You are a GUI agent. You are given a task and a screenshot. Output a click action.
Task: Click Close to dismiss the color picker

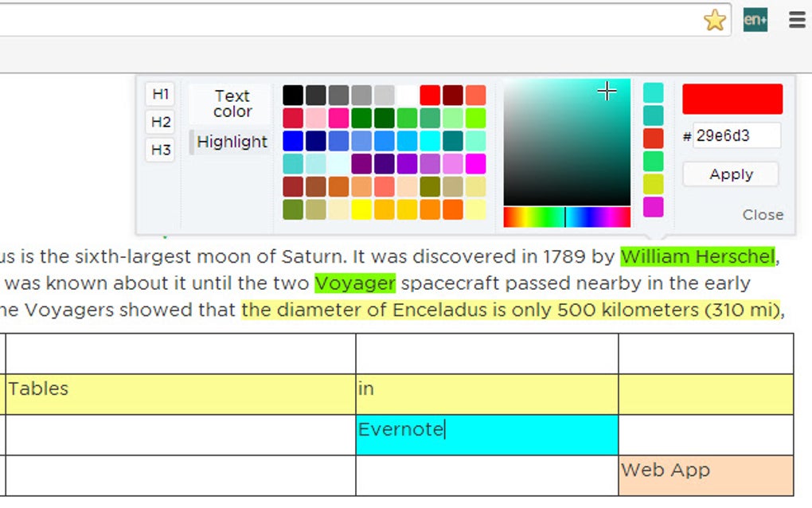(x=763, y=214)
